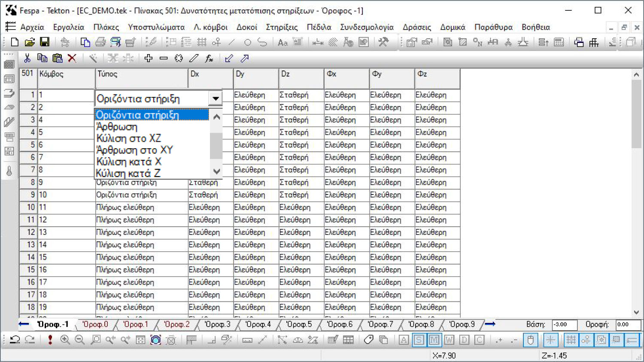
Task: Switch to the Όροφ.3 floor tab
Action: pyautogui.click(x=217, y=325)
